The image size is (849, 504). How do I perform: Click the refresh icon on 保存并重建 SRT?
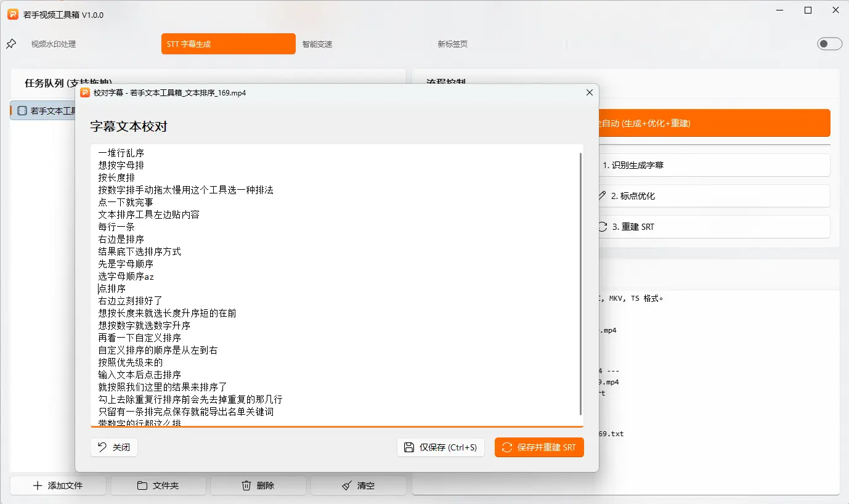tap(507, 447)
